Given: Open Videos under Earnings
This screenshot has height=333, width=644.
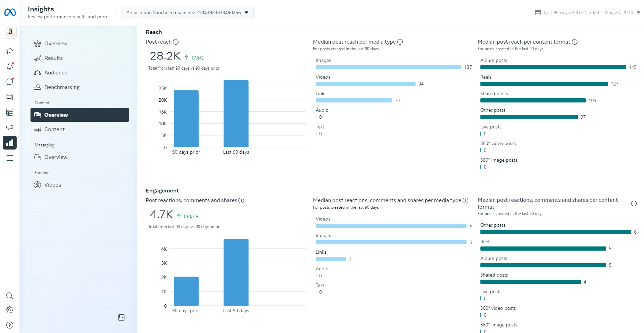Looking at the screenshot, I should pos(52,185).
